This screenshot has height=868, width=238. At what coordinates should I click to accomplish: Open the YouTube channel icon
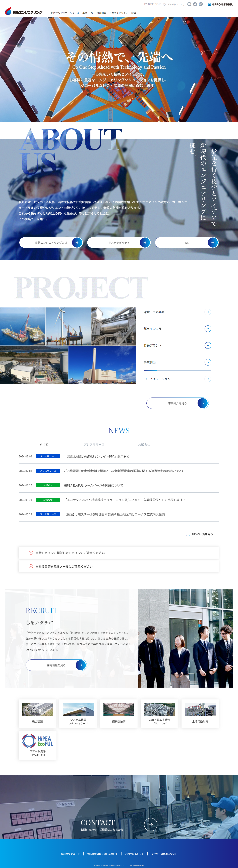click(189, 4)
